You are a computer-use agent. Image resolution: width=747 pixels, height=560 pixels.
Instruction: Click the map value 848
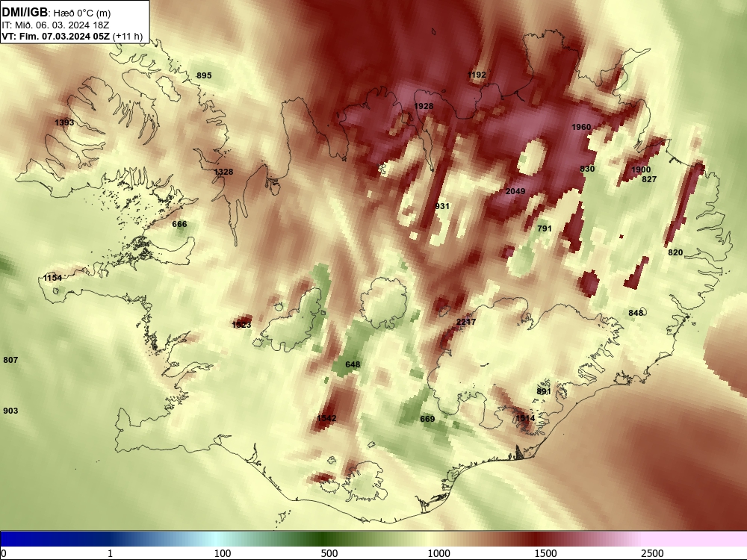pos(636,312)
